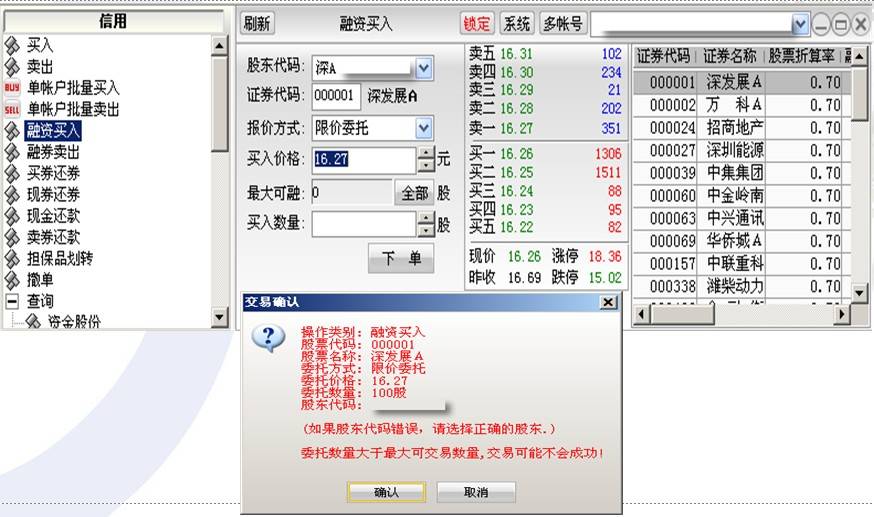Click the 证券代码 column header
Image resolution: width=874 pixels, height=517 pixels.
pyautogui.click(x=664, y=56)
